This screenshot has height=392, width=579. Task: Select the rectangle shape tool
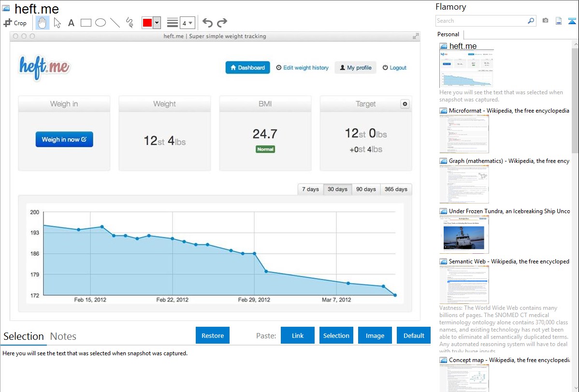(86, 23)
